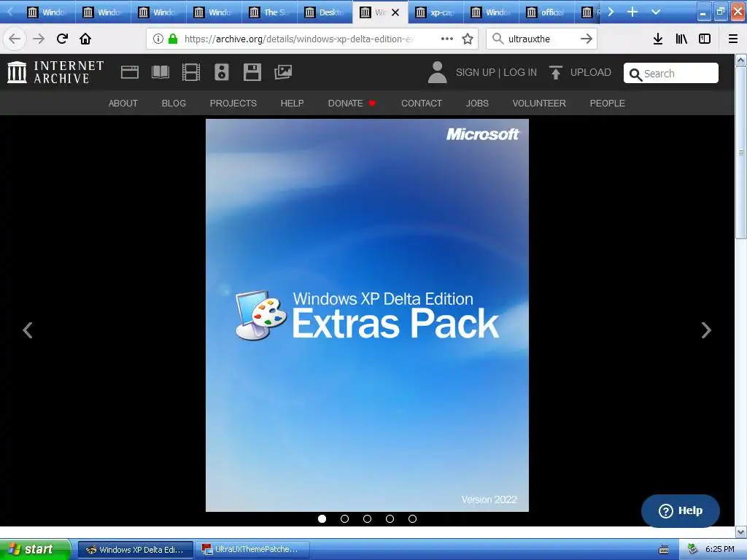Screen dimensions: 747x560
Task: Click the browser forward arrow
Action: pos(39,39)
